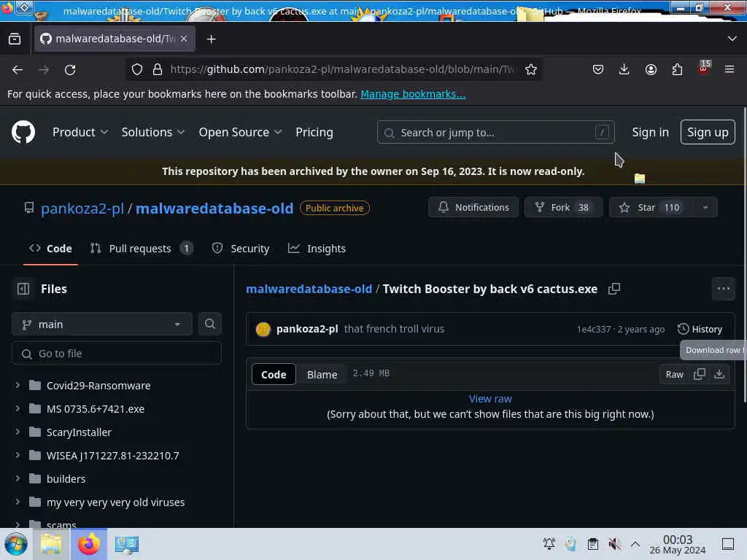
Task: Click the taskbar clock showing 00:03
Action: [678, 544]
